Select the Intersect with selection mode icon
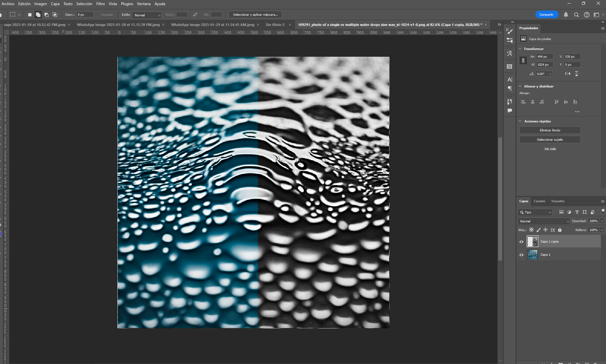606x364 pixels. (55, 15)
